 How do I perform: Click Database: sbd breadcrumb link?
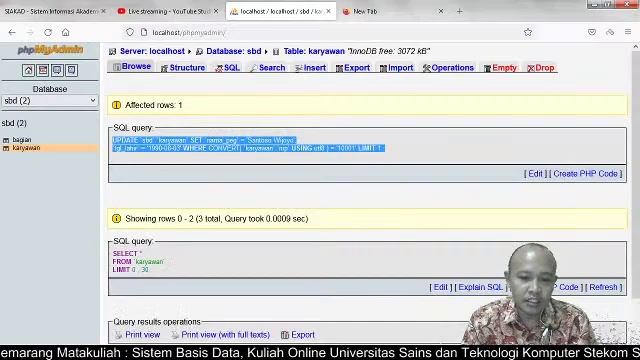tap(233, 51)
